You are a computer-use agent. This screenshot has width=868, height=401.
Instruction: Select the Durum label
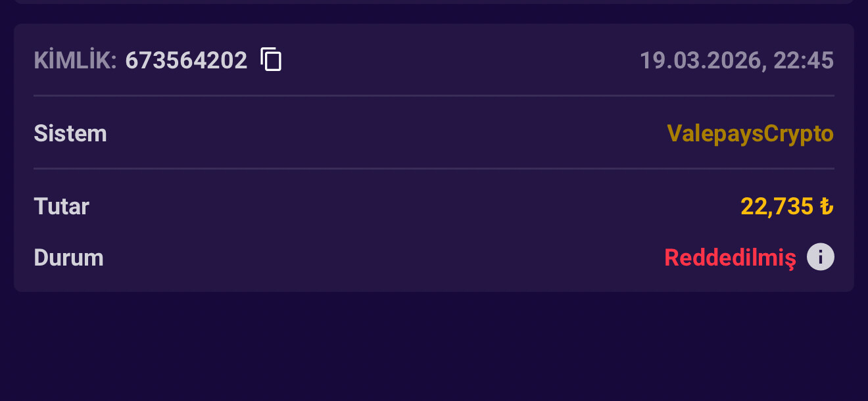tap(68, 257)
